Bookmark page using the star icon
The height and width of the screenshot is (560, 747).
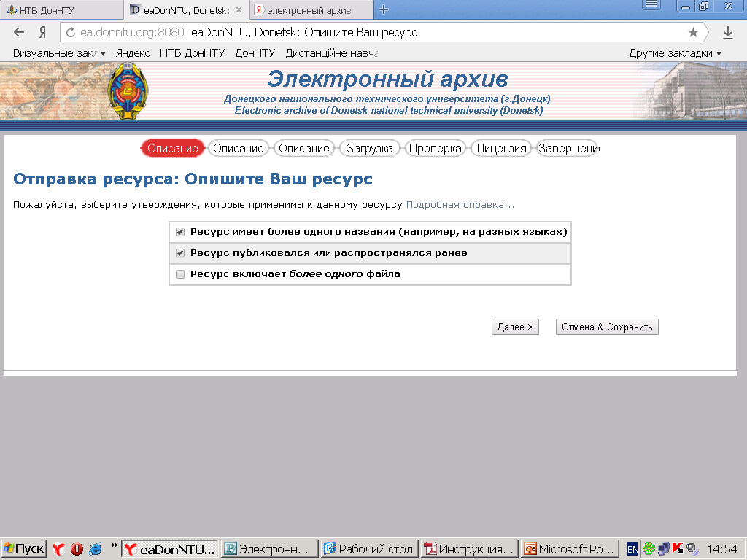click(x=693, y=32)
